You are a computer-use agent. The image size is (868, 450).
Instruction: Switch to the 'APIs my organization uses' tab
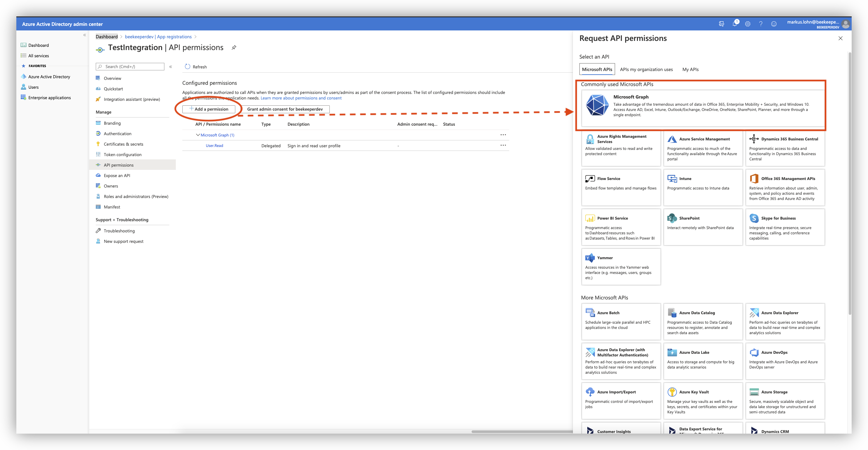point(646,69)
